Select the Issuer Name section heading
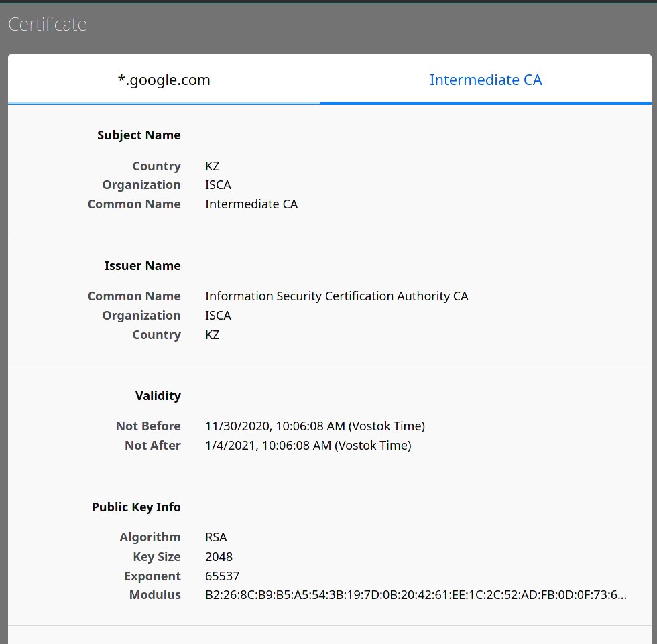 [142, 266]
